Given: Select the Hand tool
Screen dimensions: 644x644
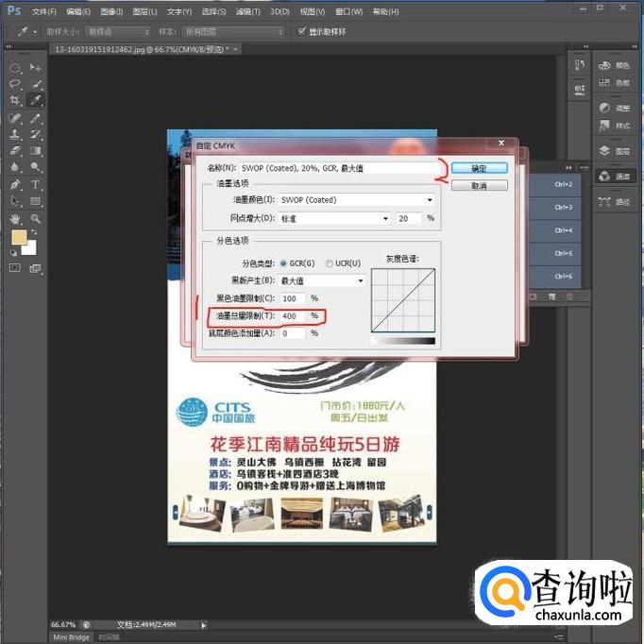Looking at the screenshot, I should click(x=15, y=218).
